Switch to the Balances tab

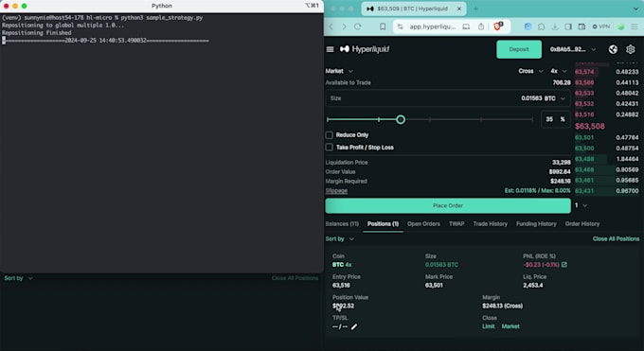pyautogui.click(x=342, y=223)
